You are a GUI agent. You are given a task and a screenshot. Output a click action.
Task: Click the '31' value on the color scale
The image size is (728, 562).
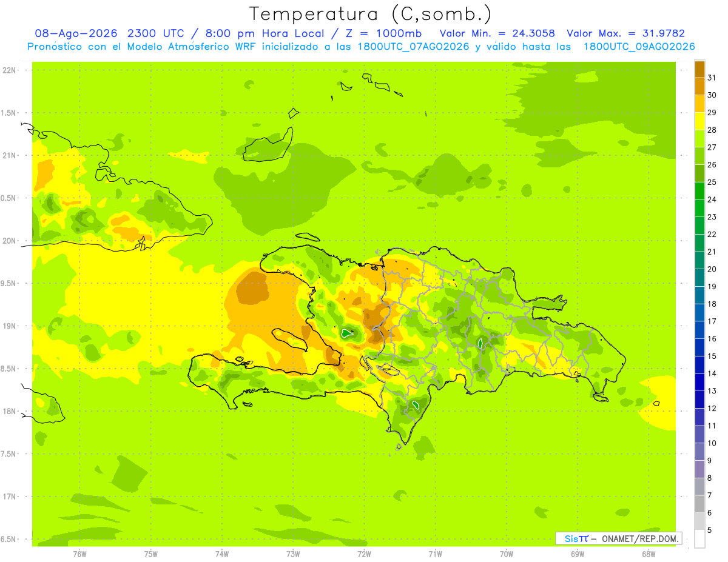pyautogui.click(x=712, y=78)
